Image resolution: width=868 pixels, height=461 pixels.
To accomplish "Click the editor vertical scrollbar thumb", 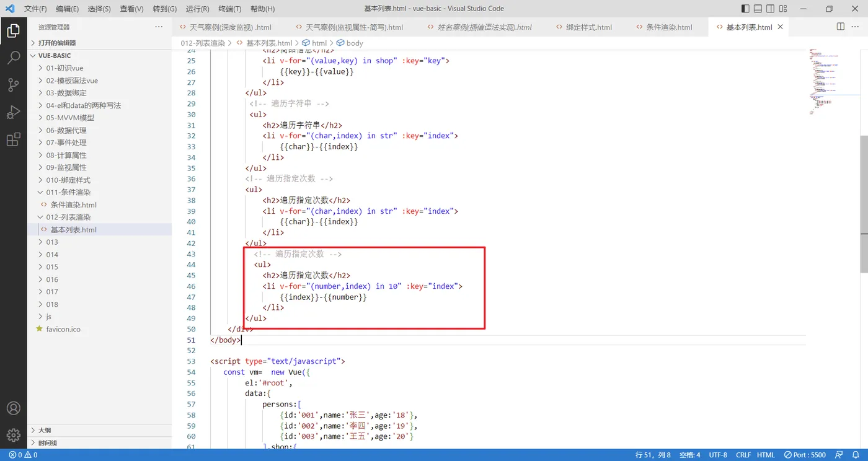I will (864, 203).
